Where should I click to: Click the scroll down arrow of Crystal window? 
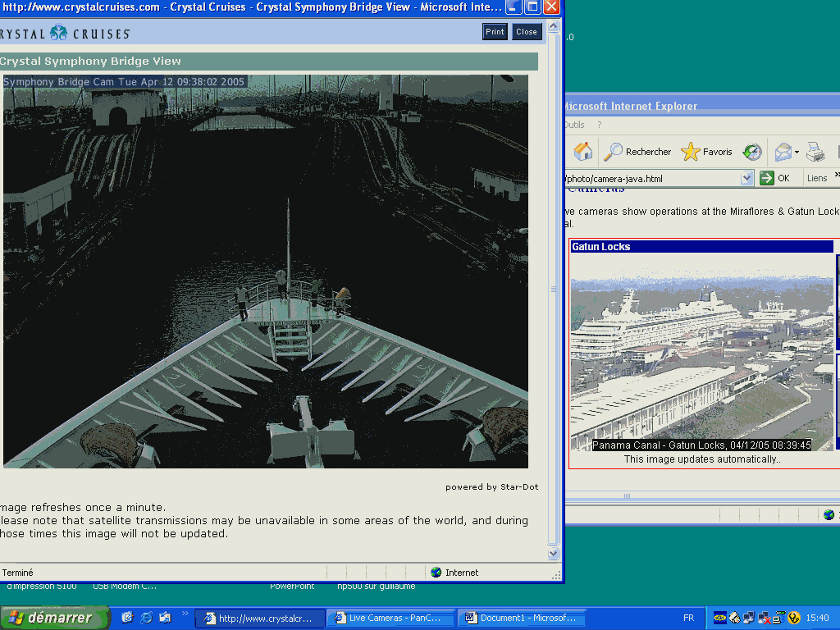[x=554, y=554]
